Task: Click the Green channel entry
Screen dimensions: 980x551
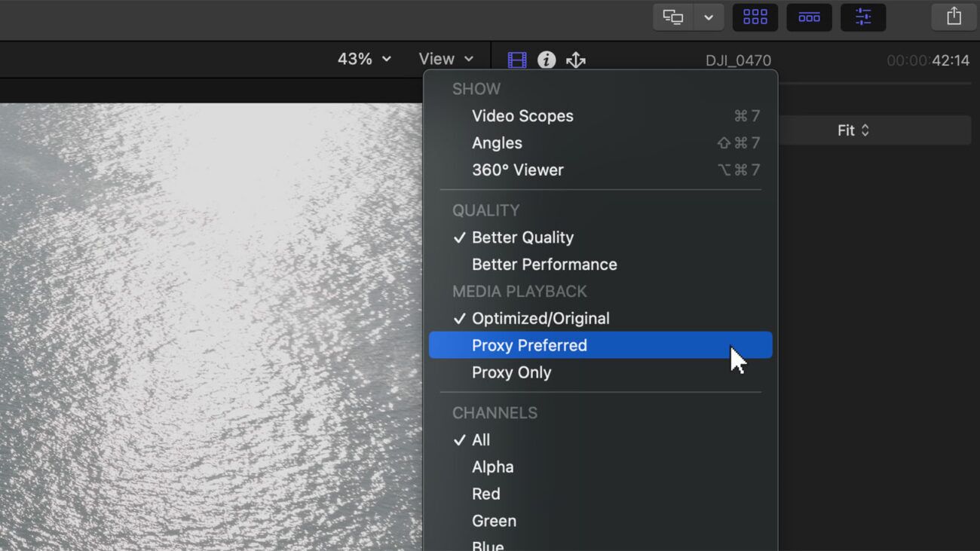Action: pyautogui.click(x=494, y=520)
